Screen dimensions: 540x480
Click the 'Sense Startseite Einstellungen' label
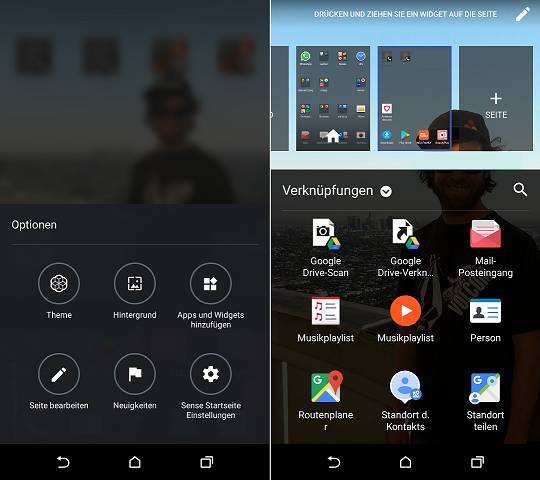click(x=210, y=410)
